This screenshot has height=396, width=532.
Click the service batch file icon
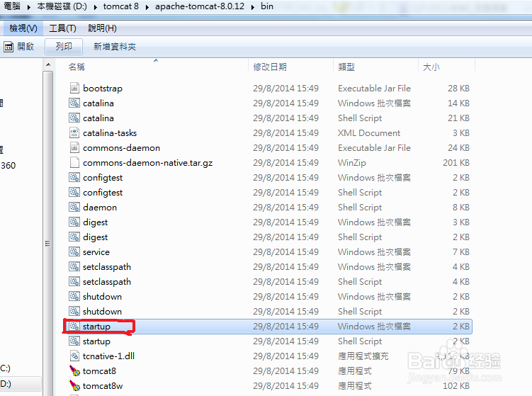point(74,251)
